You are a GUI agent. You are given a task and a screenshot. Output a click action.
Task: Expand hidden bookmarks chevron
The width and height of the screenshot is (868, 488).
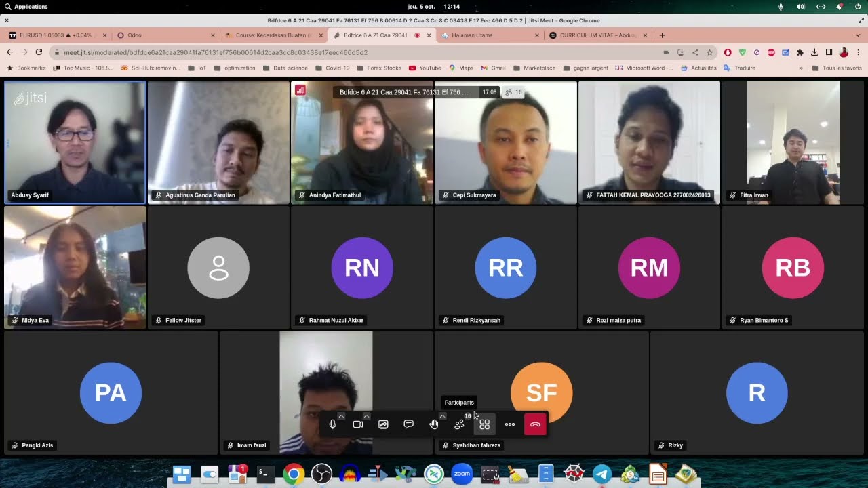(x=801, y=68)
